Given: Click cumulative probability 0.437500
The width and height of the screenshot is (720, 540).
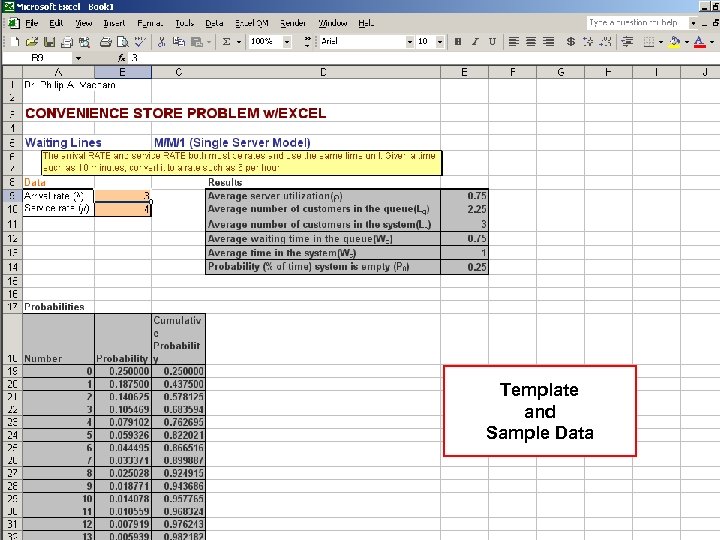Looking at the screenshot, I should (178, 384).
